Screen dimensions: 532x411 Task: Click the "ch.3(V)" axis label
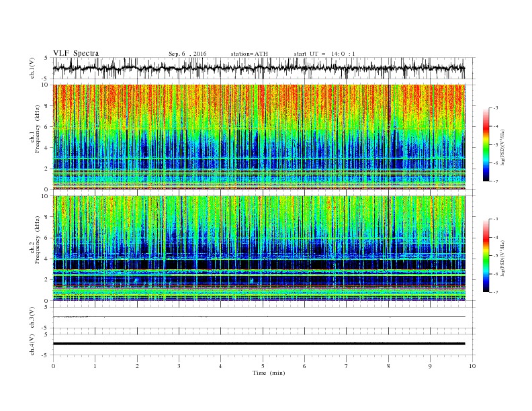coord(32,318)
